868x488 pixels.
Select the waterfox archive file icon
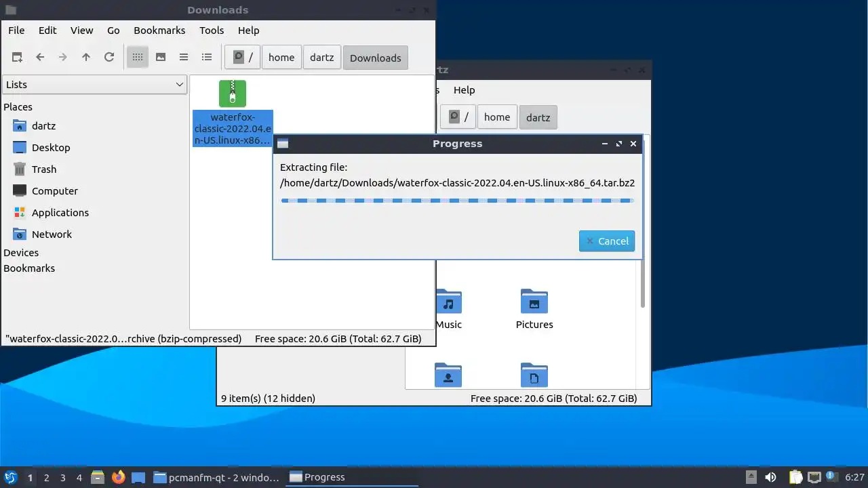tap(233, 94)
